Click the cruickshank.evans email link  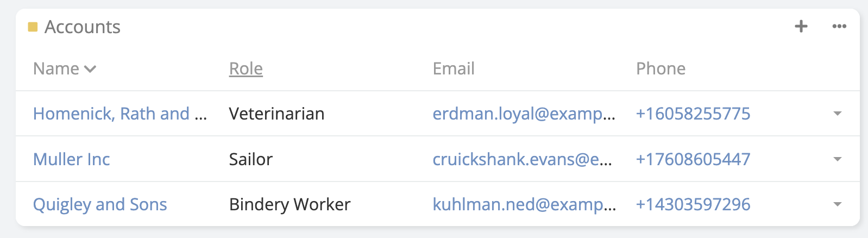coord(521,159)
